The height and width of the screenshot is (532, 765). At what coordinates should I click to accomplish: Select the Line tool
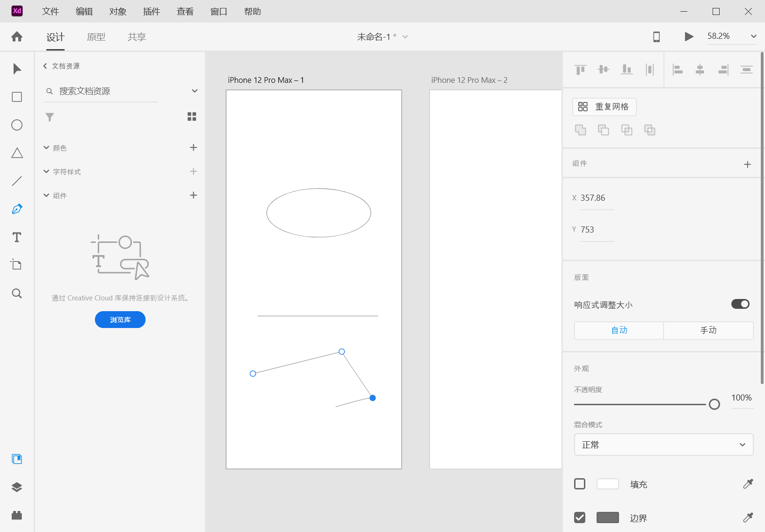(17, 181)
